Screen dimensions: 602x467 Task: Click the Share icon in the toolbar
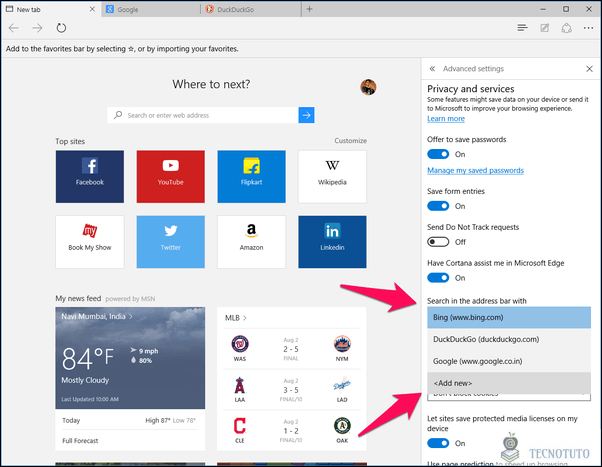click(x=566, y=28)
